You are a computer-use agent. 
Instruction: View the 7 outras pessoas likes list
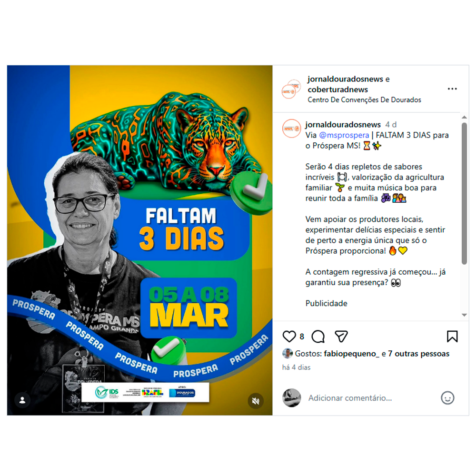click(418, 354)
